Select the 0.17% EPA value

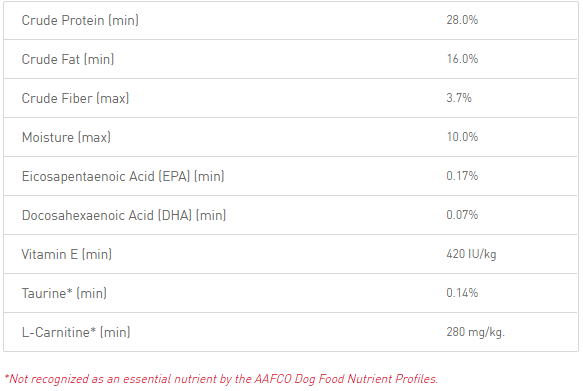(x=462, y=176)
